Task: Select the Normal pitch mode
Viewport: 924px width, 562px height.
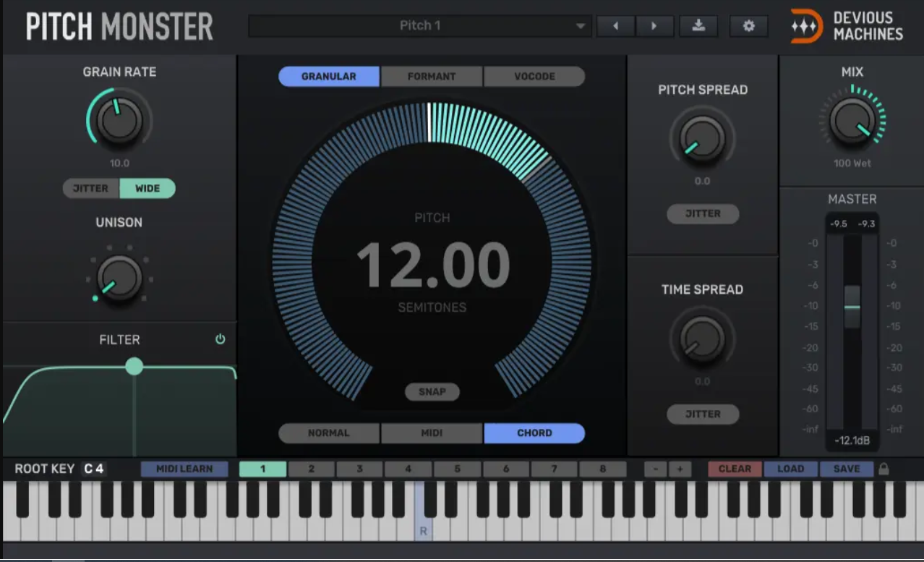Action: [329, 433]
